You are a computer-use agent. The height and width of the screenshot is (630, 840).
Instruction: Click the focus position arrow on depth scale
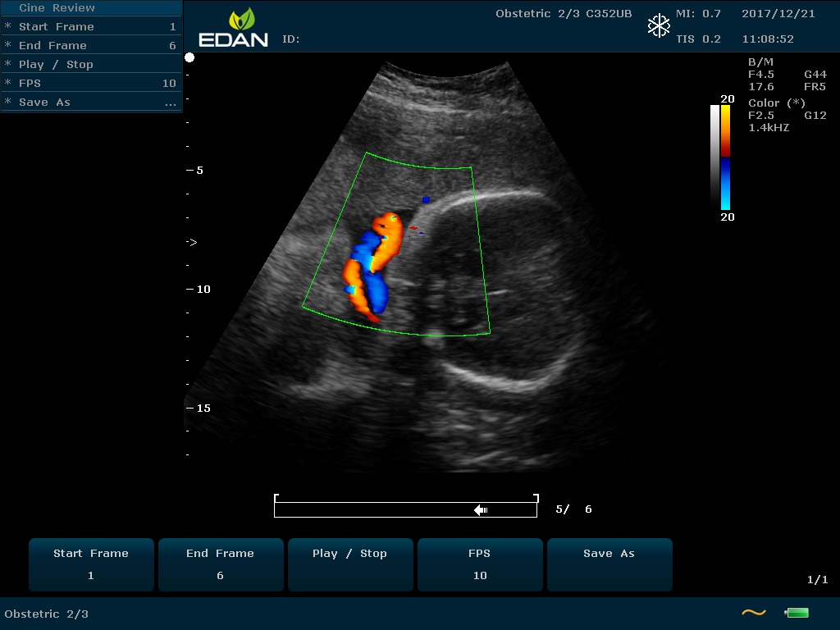pos(192,243)
